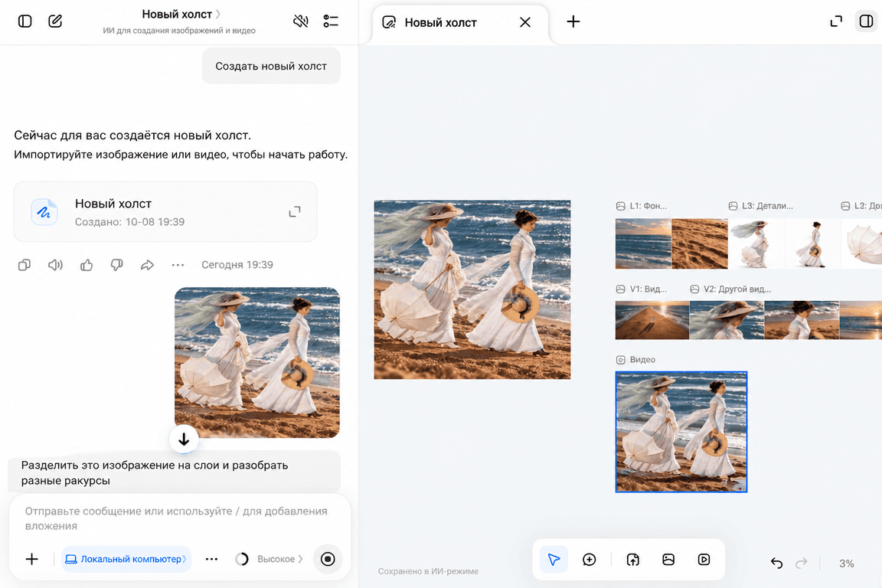
Task: Select the 'V2: Другой вид...' group label
Action: (730, 289)
